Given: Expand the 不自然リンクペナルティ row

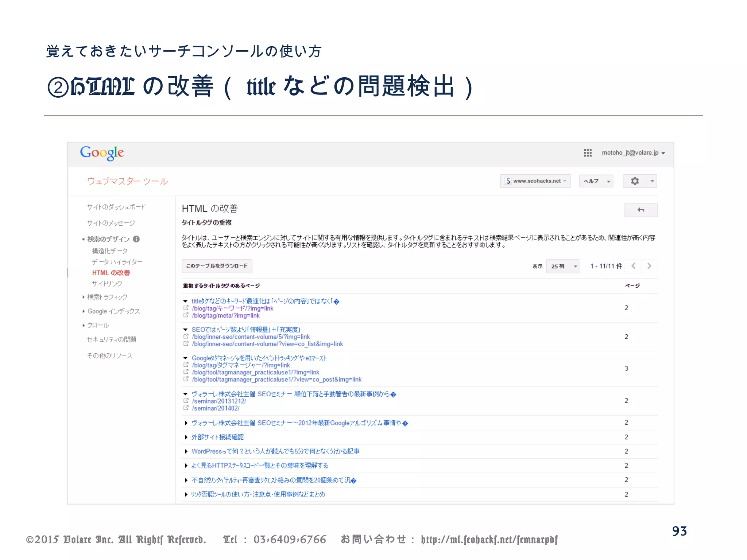Looking at the screenshot, I should 186,480.
